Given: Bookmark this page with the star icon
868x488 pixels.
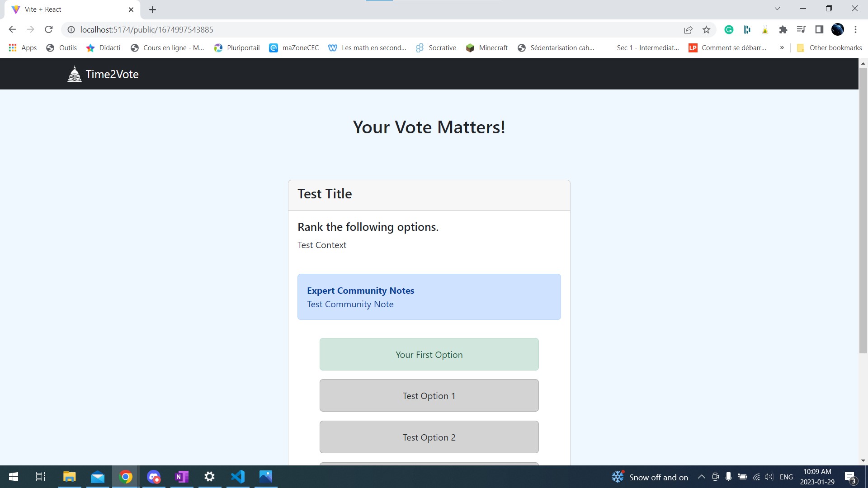Looking at the screenshot, I should tap(706, 30).
